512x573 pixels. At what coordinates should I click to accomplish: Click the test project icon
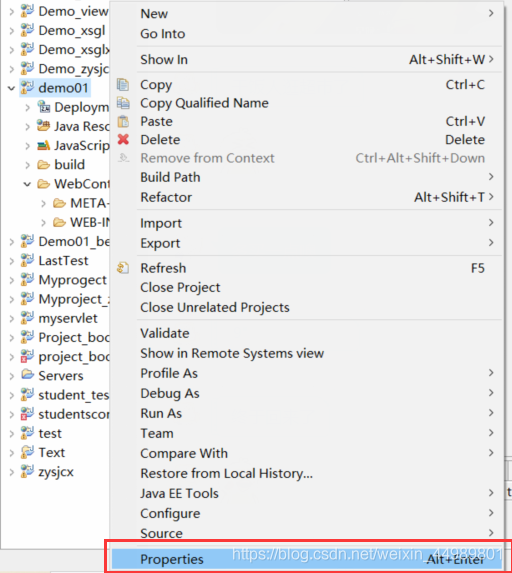coord(27,433)
